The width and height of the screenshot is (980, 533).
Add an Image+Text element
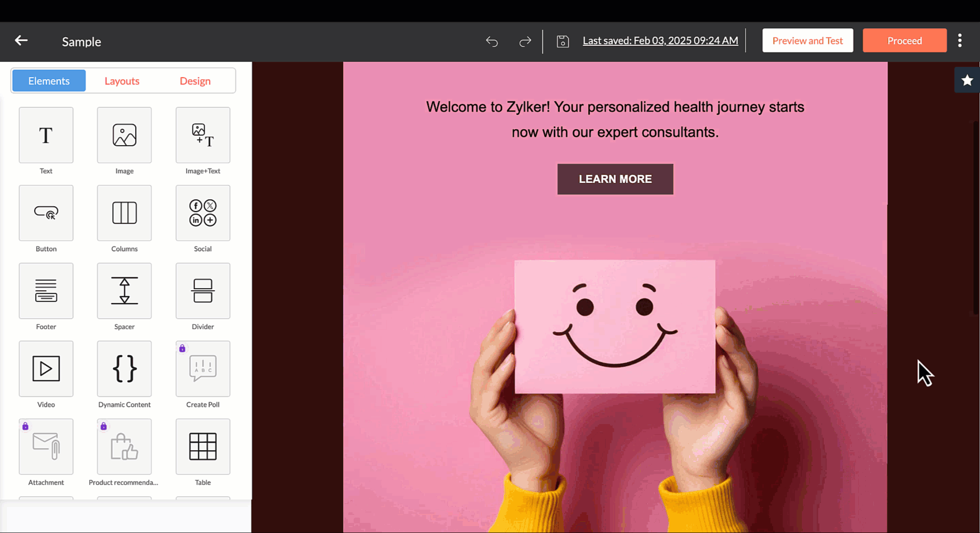203,135
